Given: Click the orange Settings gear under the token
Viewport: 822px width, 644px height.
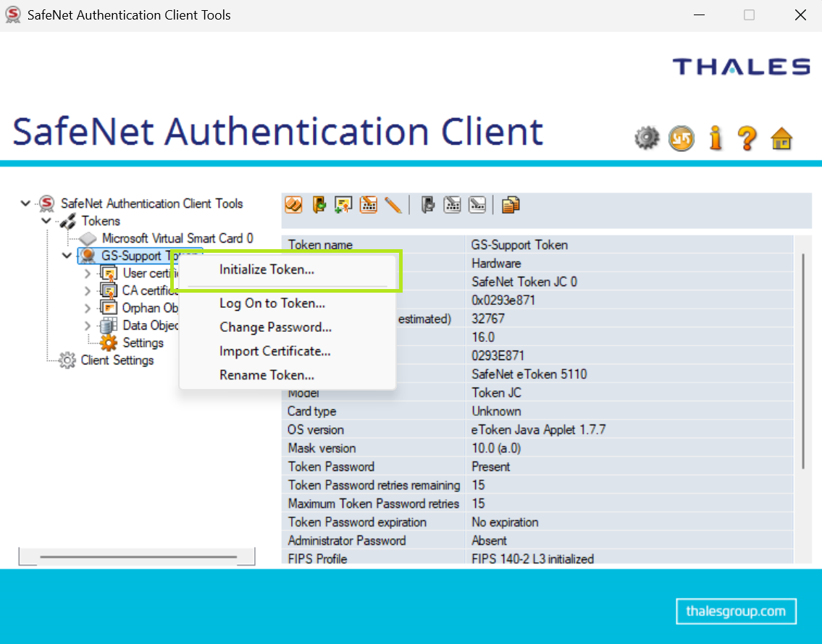Looking at the screenshot, I should point(109,343).
